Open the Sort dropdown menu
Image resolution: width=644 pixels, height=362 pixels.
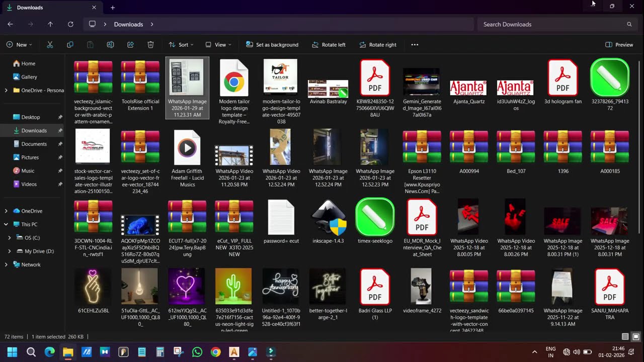(x=181, y=45)
